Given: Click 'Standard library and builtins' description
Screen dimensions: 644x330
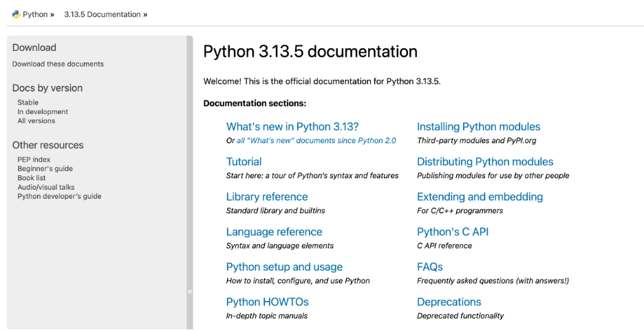Looking at the screenshot, I should coord(276,210).
